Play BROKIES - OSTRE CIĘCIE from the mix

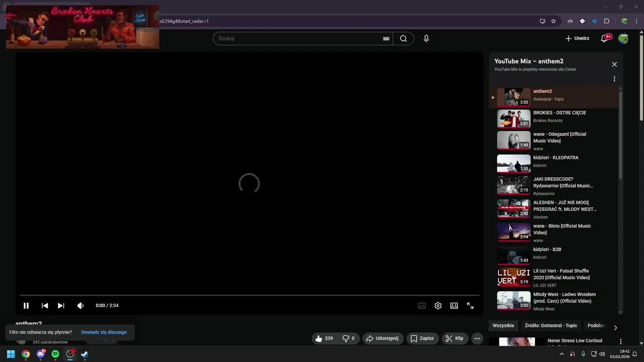[x=553, y=118]
